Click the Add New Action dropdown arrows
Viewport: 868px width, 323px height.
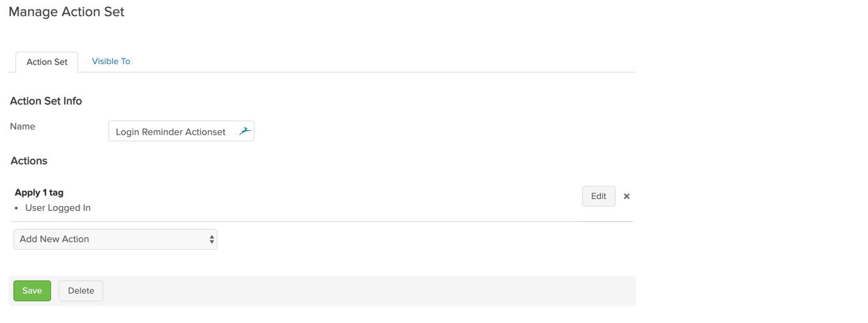pos(212,239)
